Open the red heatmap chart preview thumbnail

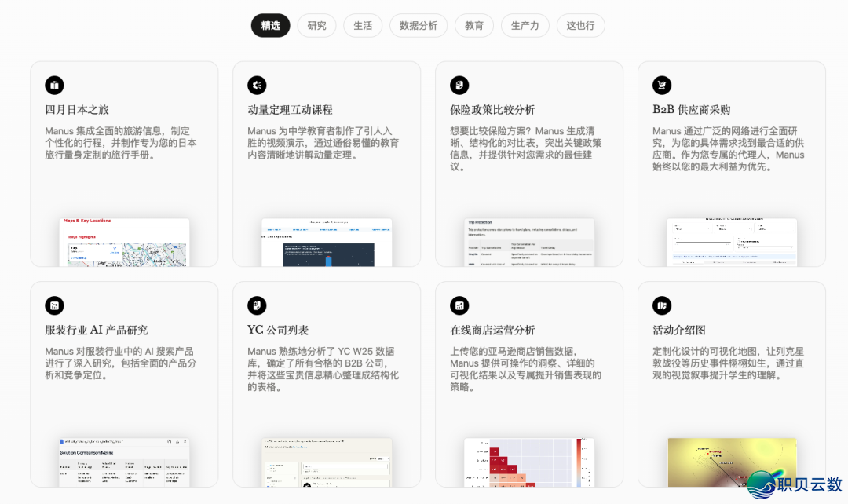(x=529, y=462)
